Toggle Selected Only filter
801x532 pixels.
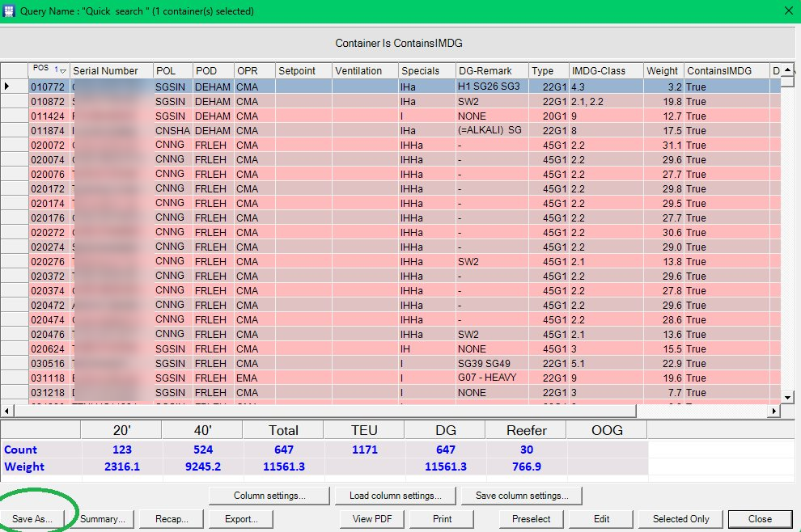[680, 519]
